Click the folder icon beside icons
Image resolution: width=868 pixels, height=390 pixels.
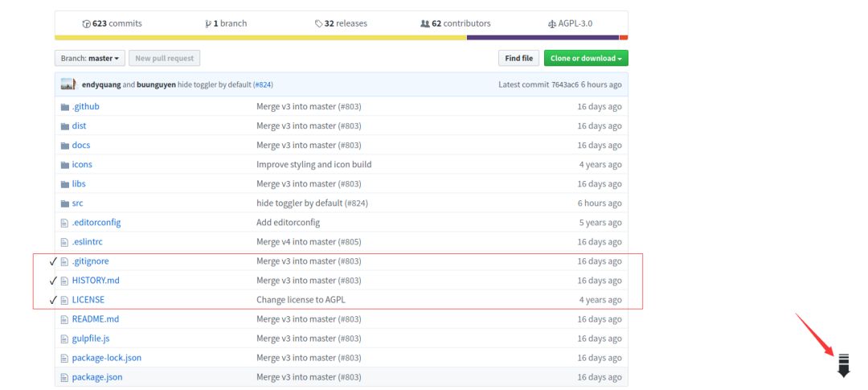point(65,165)
